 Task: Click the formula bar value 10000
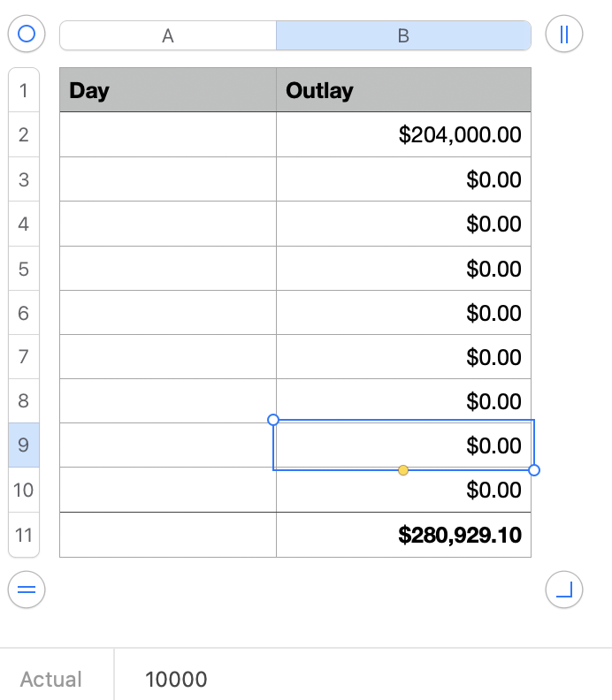(176, 679)
